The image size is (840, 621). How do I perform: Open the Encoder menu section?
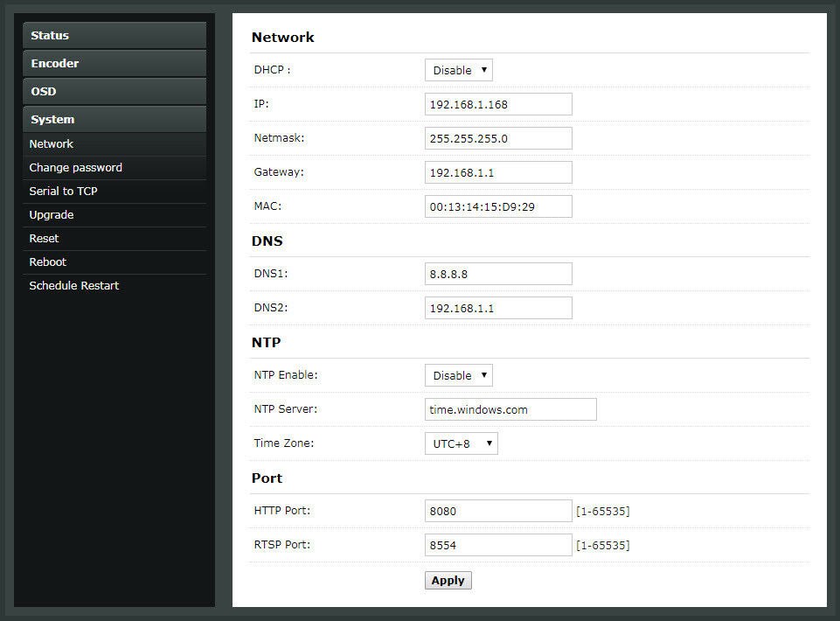point(115,63)
